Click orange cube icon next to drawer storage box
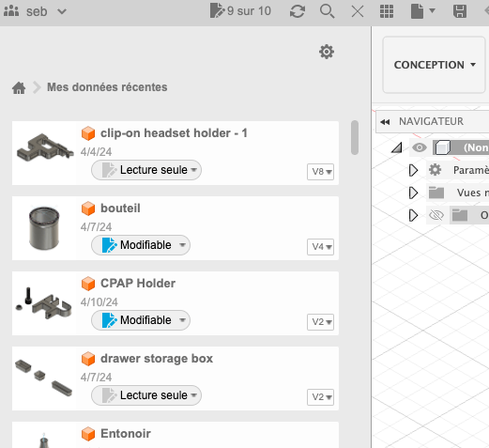This screenshot has height=448, width=489. 88,359
